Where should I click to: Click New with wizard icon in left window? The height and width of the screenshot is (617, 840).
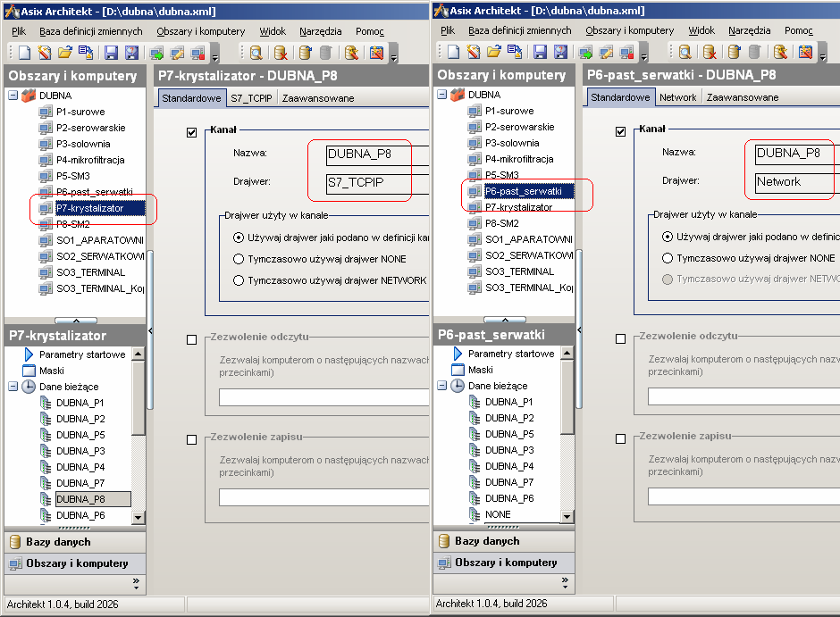[x=45, y=53]
